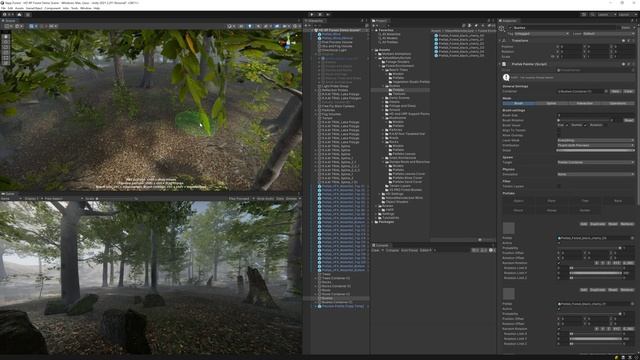Click the Pause button in top toolbar
This screenshot has width=640, height=360.
point(320,15)
